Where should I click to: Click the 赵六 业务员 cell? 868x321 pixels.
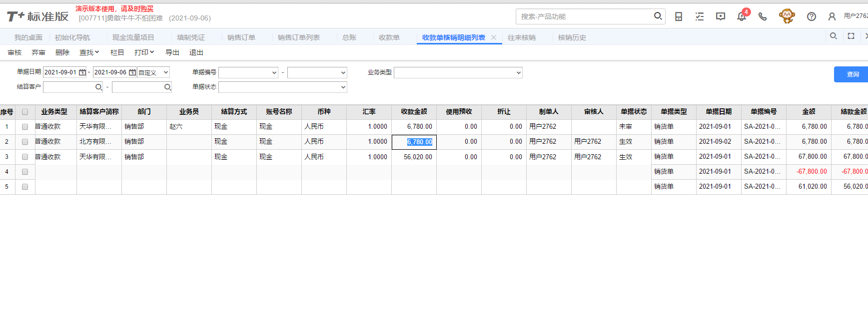tap(189, 127)
